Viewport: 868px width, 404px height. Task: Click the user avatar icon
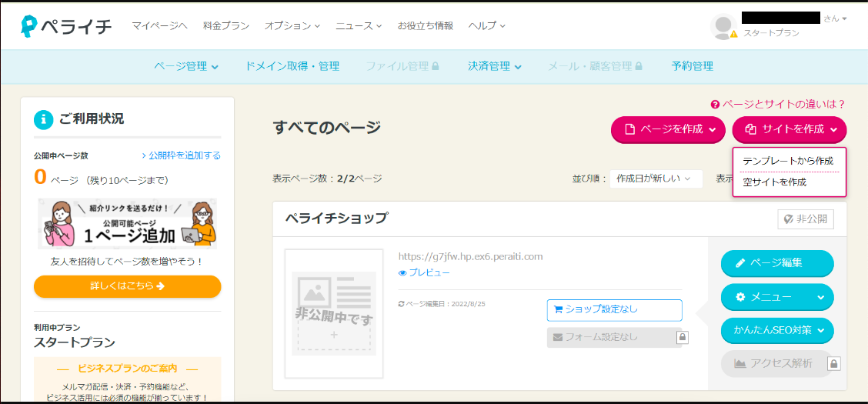click(723, 26)
